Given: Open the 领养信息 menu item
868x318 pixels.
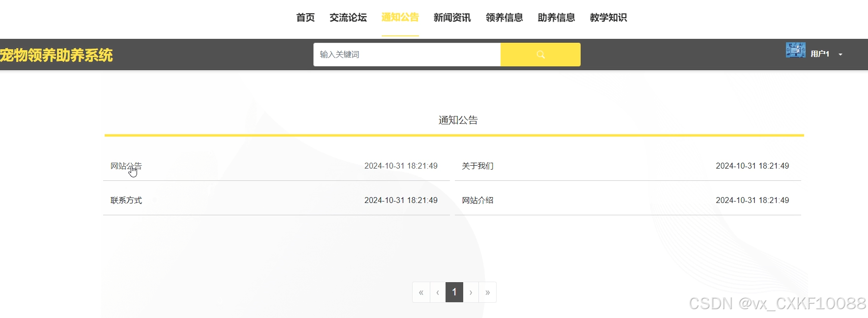Looking at the screenshot, I should coord(504,18).
